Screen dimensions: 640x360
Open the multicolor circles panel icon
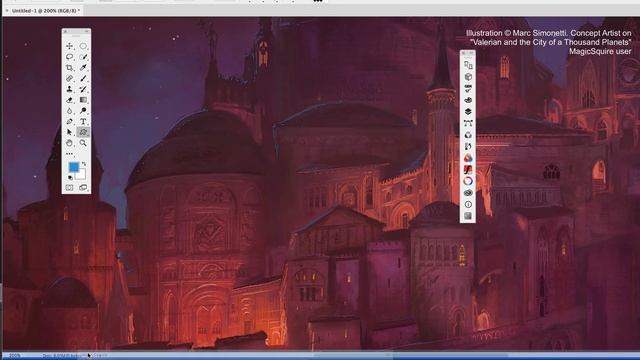point(468,158)
